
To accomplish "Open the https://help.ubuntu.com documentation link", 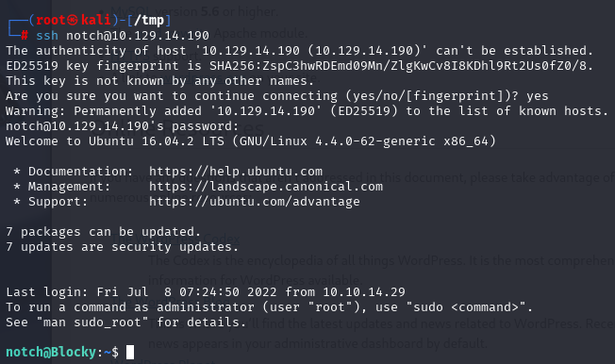I will pyautogui.click(x=236, y=172).
